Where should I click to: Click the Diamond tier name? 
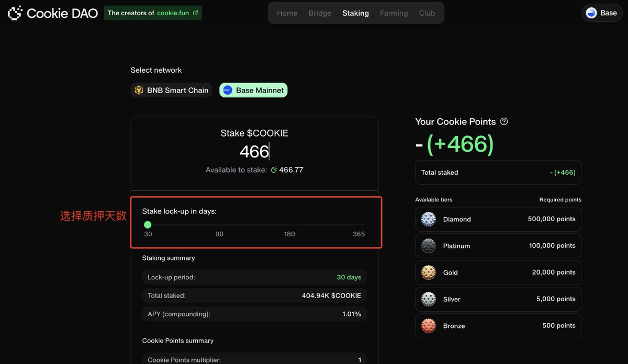pyautogui.click(x=457, y=219)
